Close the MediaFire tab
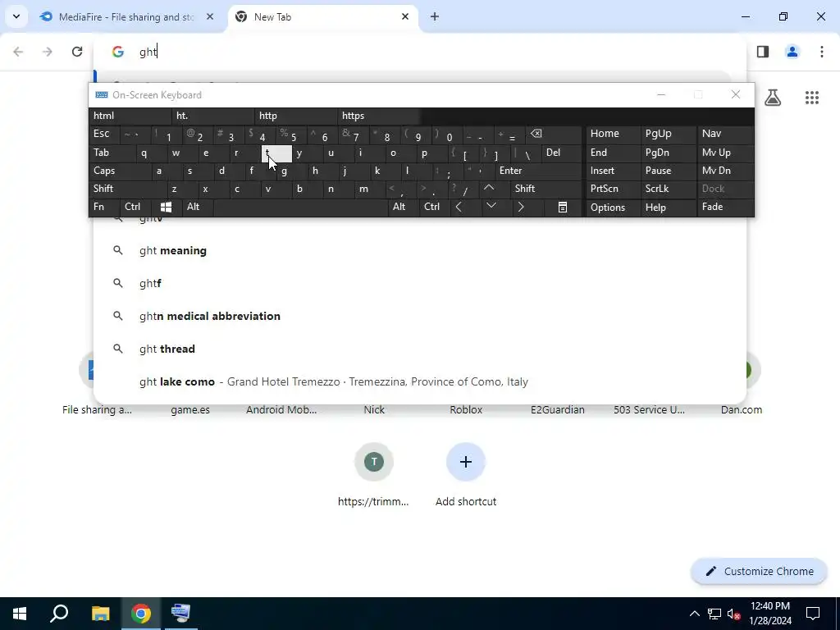The width and height of the screenshot is (840, 630). pyautogui.click(x=210, y=16)
